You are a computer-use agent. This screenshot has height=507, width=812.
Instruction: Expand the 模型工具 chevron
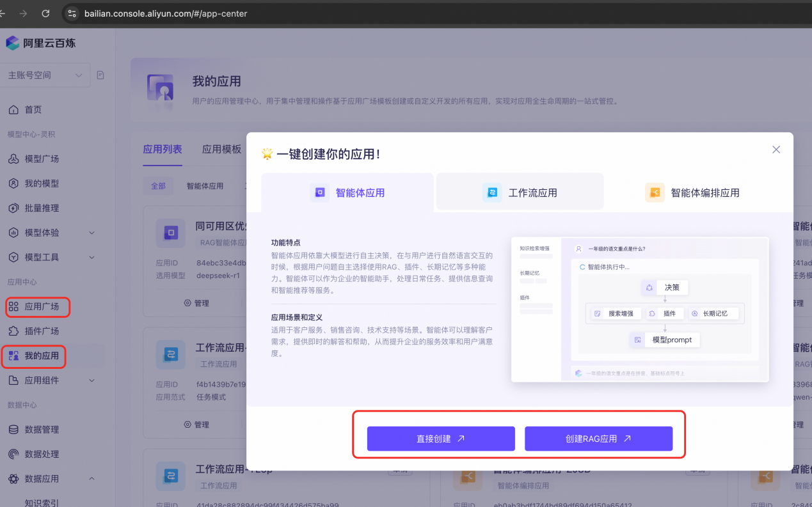point(92,257)
